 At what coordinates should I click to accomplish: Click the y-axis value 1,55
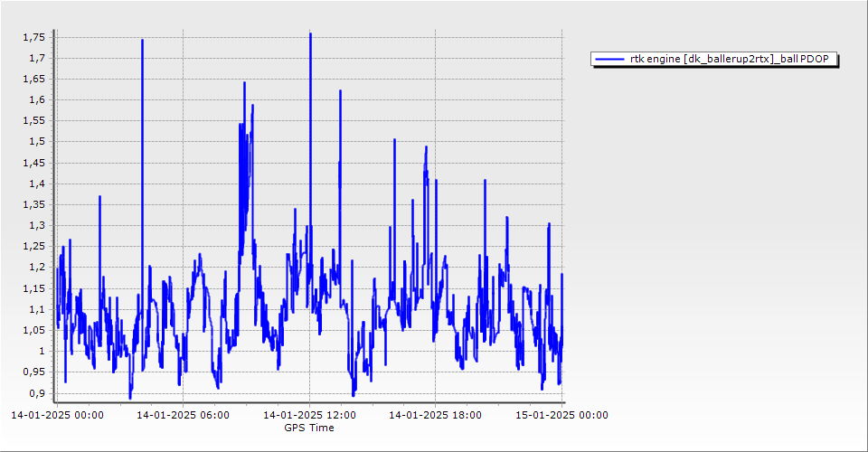coord(33,120)
